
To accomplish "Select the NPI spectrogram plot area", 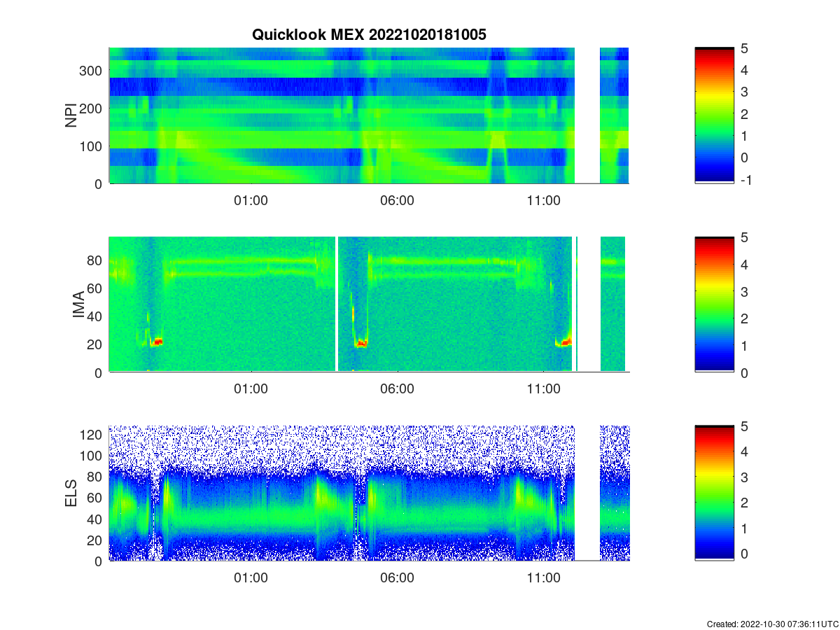I will pyautogui.click(x=369, y=115).
